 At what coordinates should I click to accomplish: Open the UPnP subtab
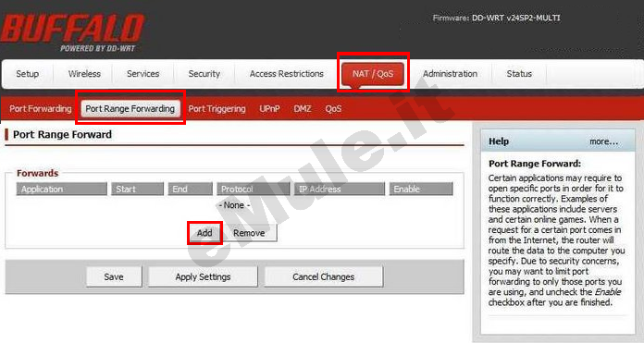[269, 109]
